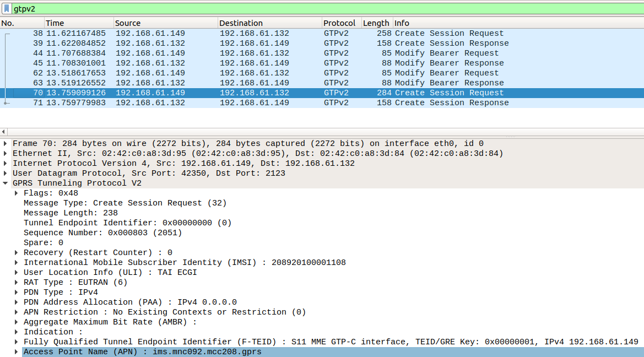Image resolution: width=644 pixels, height=357 pixels.
Task: Expand the User Datagram Protocol layer
Action: pyautogui.click(x=5, y=173)
